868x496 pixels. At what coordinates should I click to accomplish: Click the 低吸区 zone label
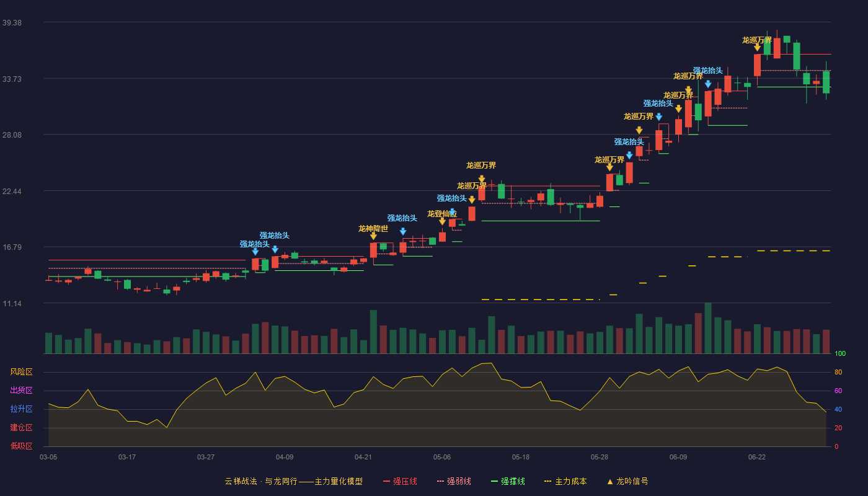click(21, 446)
